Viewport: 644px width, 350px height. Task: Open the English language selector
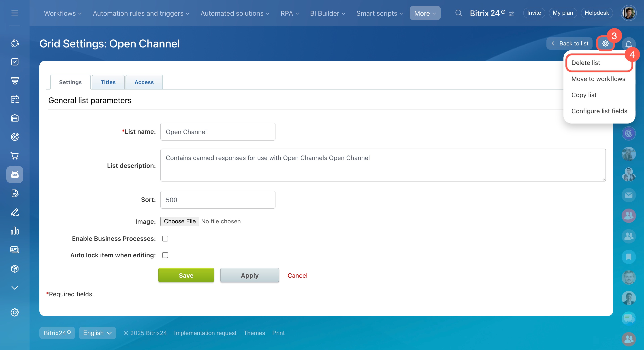tap(97, 333)
